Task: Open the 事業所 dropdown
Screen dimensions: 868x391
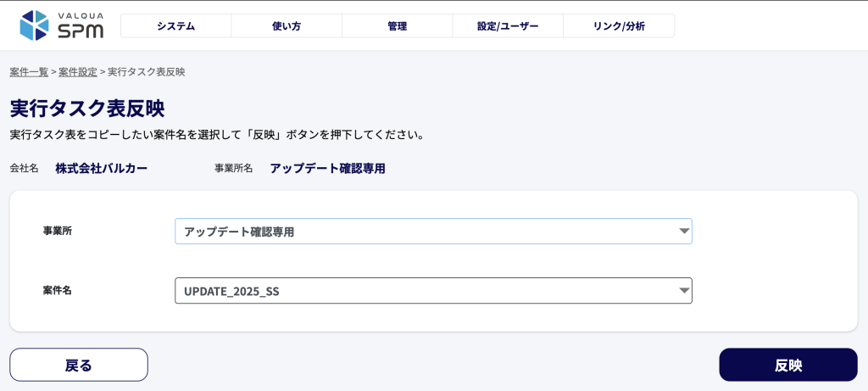Action: (x=433, y=232)
